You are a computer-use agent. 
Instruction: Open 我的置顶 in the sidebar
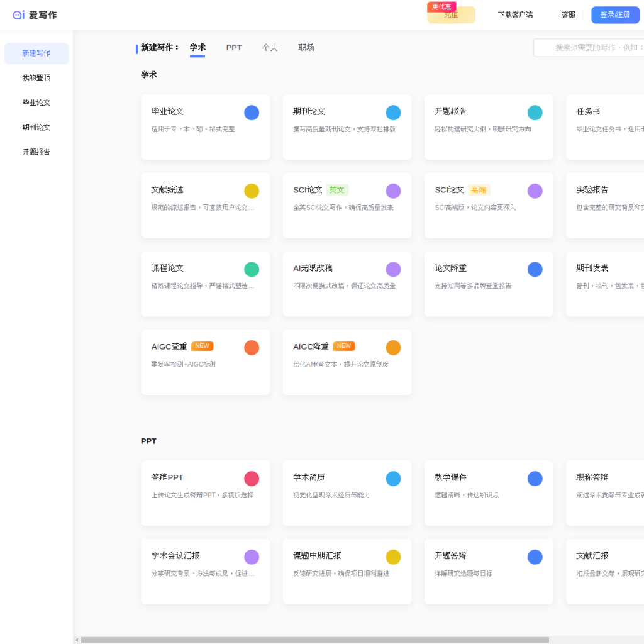tap(36, 78)
